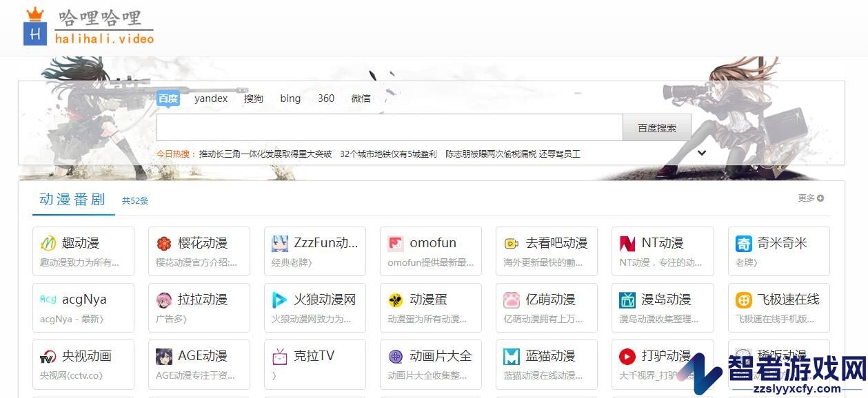Open the 漫岛动漫 TV icon

pos(627,300)
